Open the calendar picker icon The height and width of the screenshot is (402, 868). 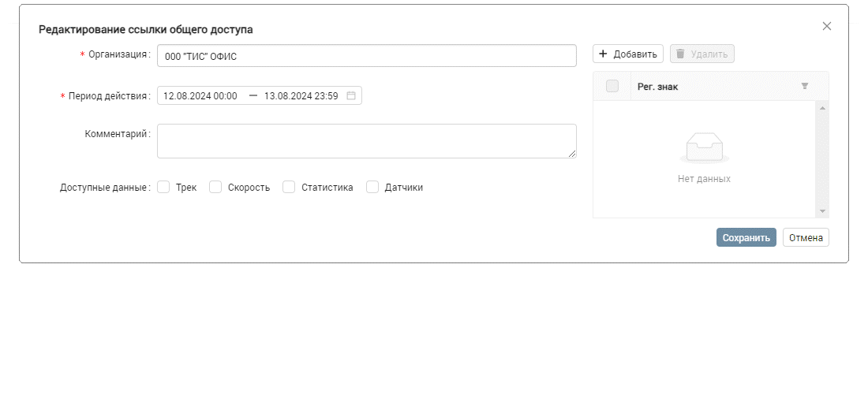click(351, 96)
